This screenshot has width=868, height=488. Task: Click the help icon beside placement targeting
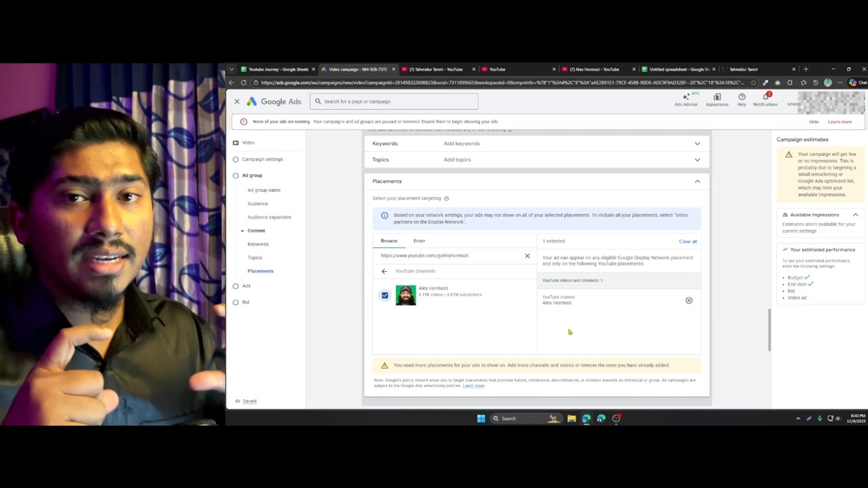[x=446, y=199]
